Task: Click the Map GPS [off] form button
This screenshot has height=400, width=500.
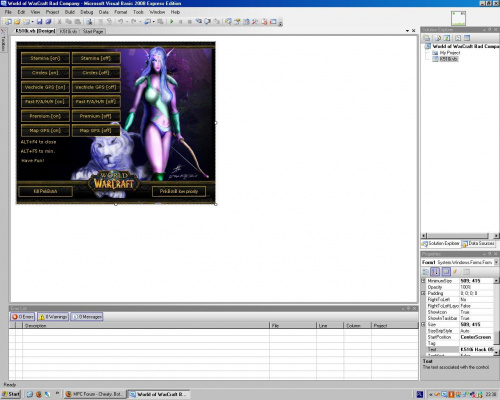Action: pyautogui.click(x=96, y=130)
